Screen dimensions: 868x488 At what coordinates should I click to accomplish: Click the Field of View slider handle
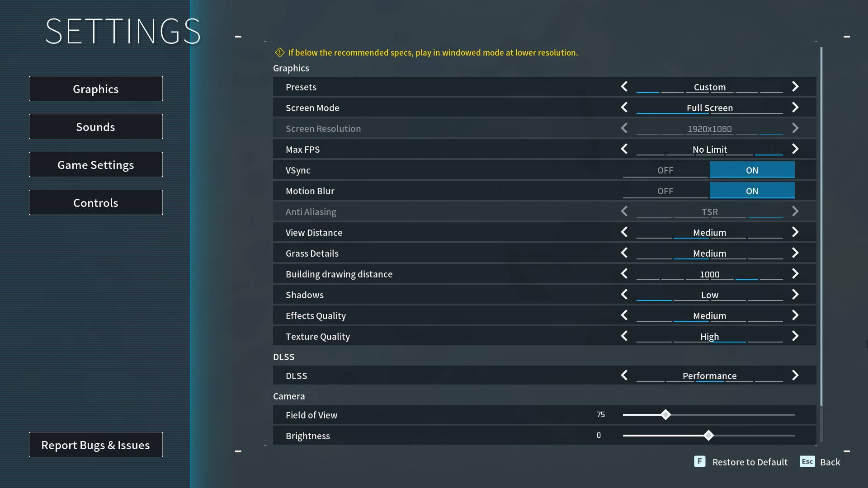pos(665,414)
